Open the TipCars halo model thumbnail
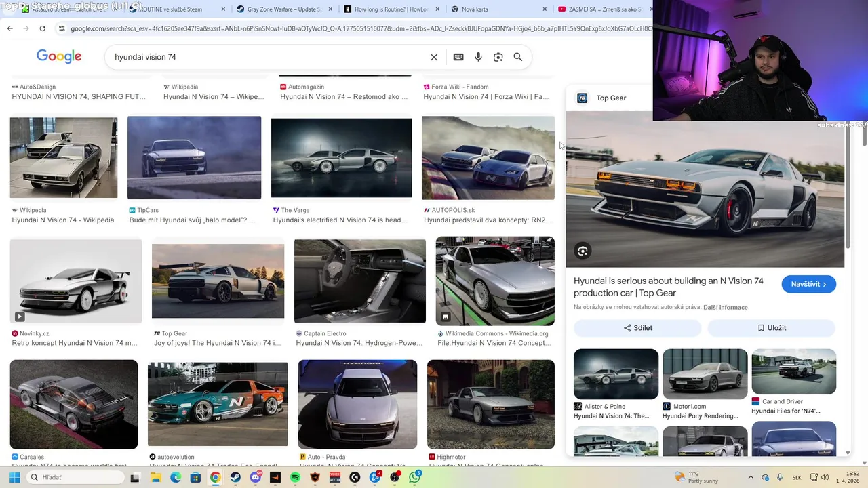The image size is (868, 488). [x=194, y=158]
